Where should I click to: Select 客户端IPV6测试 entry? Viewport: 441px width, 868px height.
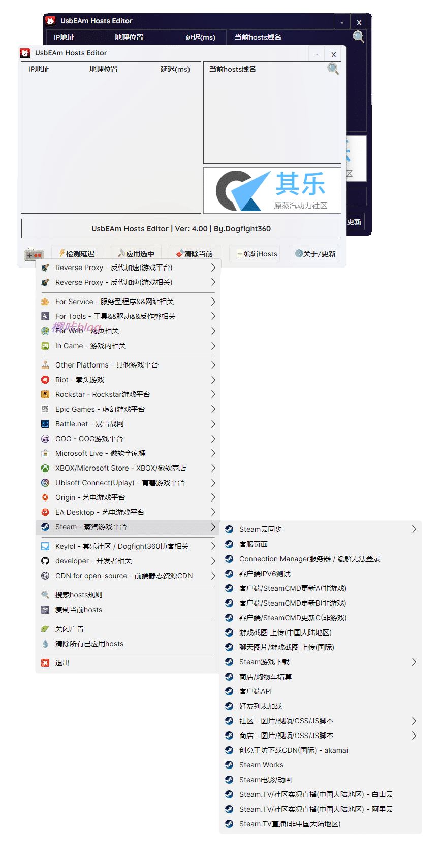[x=321, y=574]
